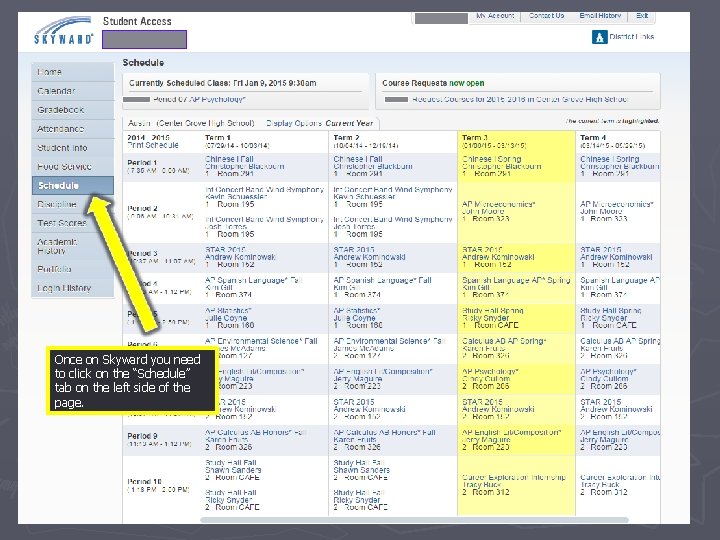Select the Schedule tab in sidebar

coord(73,186)
